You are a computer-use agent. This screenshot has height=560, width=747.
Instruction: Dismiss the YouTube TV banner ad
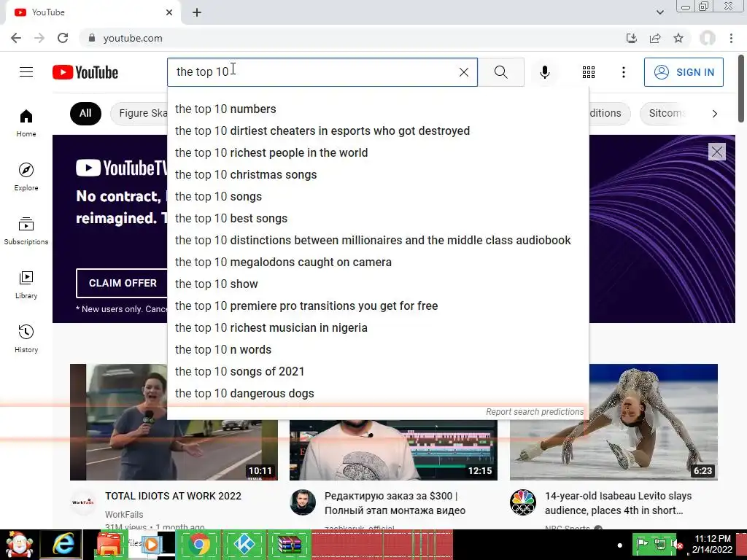click(716, 152)
